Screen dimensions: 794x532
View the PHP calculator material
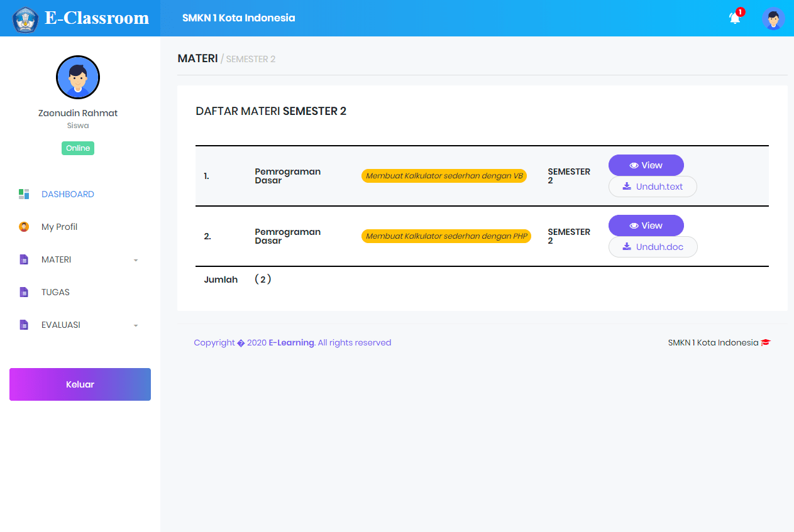coord(646,225)
